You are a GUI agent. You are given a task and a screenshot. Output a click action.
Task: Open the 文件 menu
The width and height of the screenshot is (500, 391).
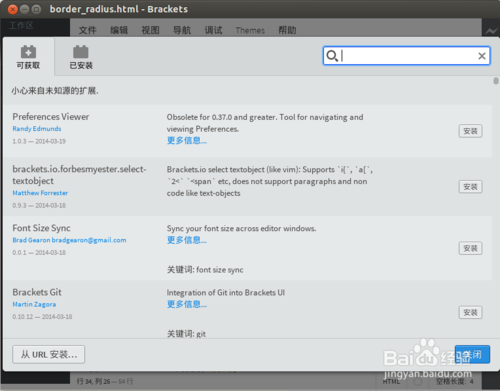pyautogui.click(x=88, y=30)
